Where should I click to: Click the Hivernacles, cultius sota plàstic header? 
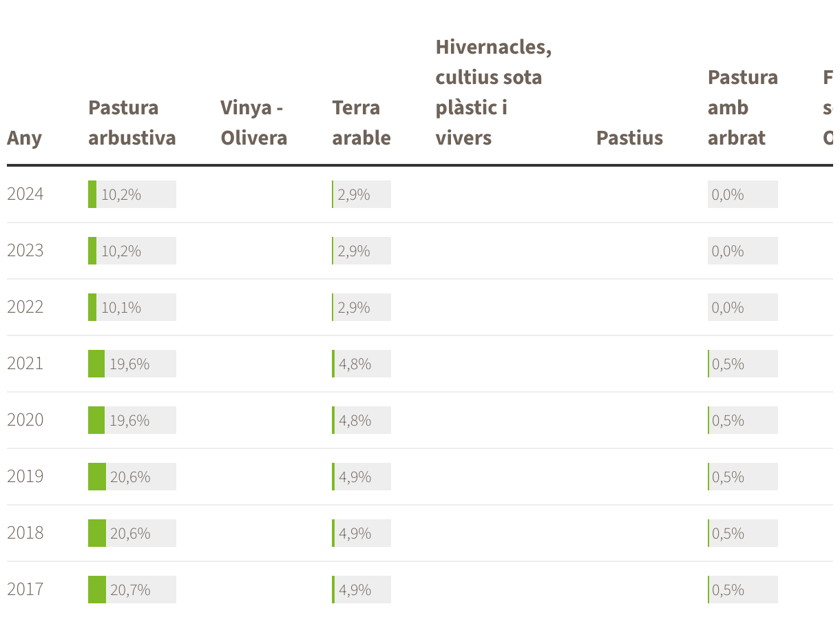point(493,92)
